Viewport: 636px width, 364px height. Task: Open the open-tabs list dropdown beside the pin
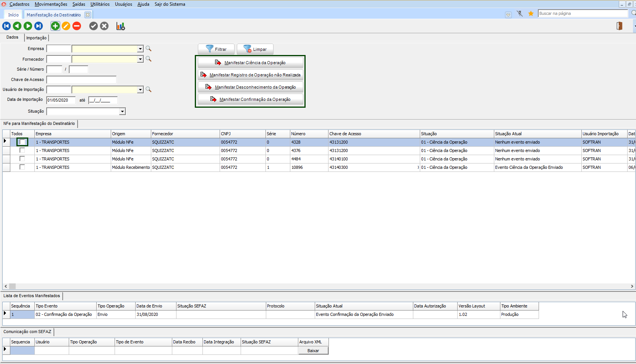pos(508,15)
